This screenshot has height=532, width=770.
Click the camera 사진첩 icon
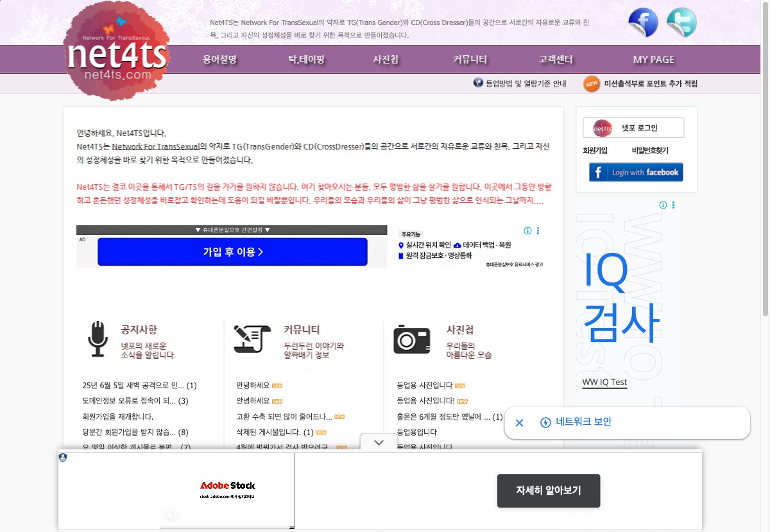click(412, 338)
